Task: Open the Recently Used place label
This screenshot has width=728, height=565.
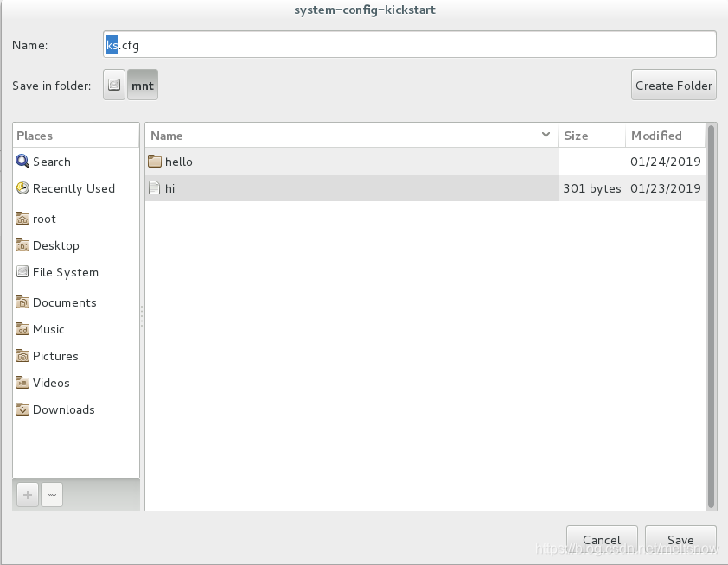Action: pos(73,188)
